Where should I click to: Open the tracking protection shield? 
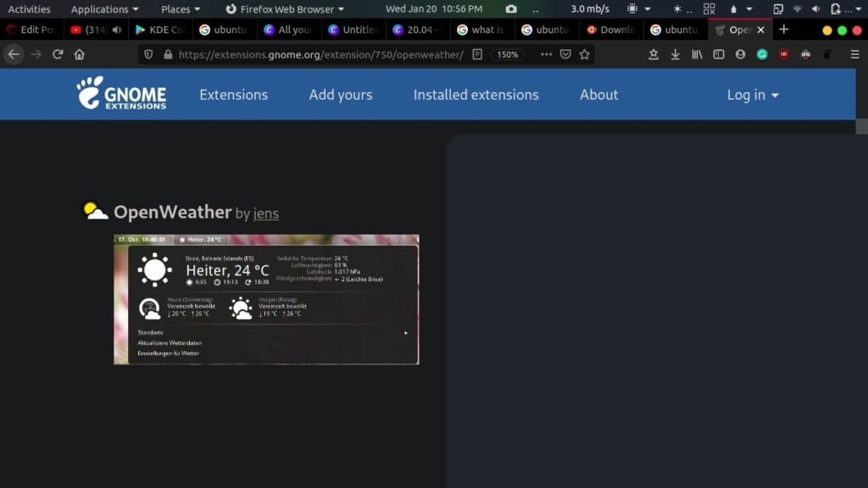[148, 54]
